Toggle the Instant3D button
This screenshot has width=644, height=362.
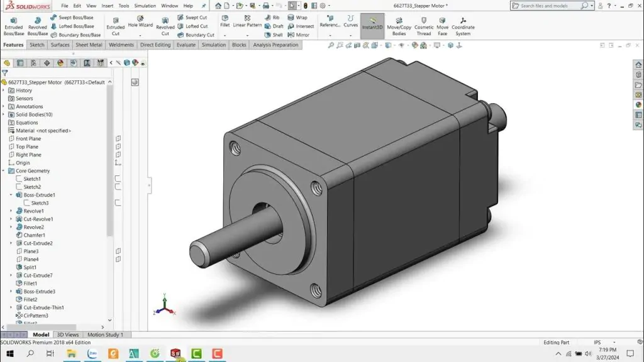tap(372, 25)
